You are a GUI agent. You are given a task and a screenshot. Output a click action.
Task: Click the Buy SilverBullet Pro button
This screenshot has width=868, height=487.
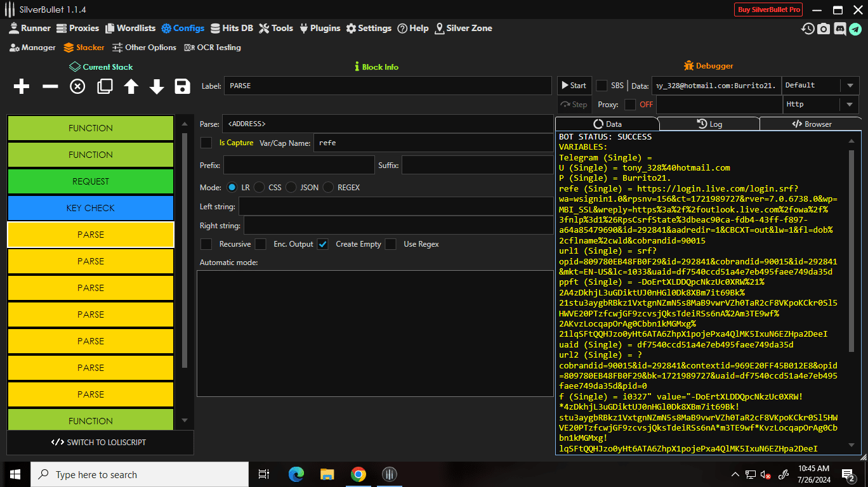click(x=768, y=10)
